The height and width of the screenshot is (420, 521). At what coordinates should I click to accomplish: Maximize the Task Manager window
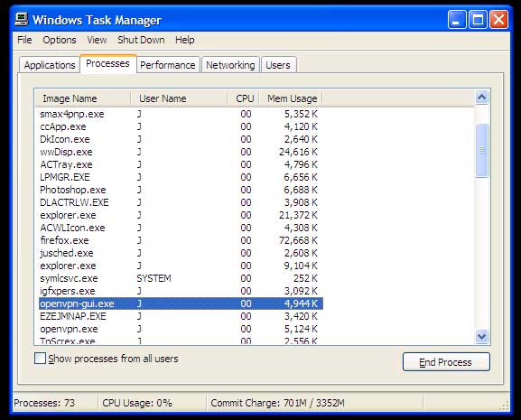click(478, 19)
